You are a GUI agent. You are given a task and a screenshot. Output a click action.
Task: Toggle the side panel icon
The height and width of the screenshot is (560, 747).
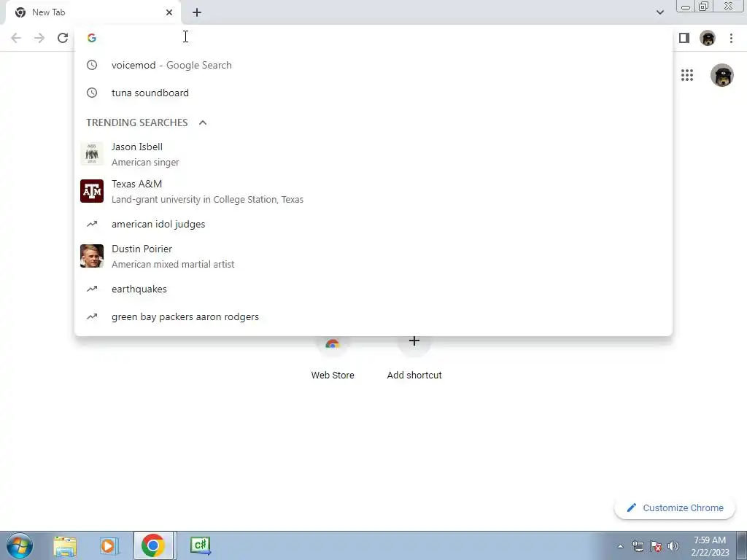tap(684, 38)
